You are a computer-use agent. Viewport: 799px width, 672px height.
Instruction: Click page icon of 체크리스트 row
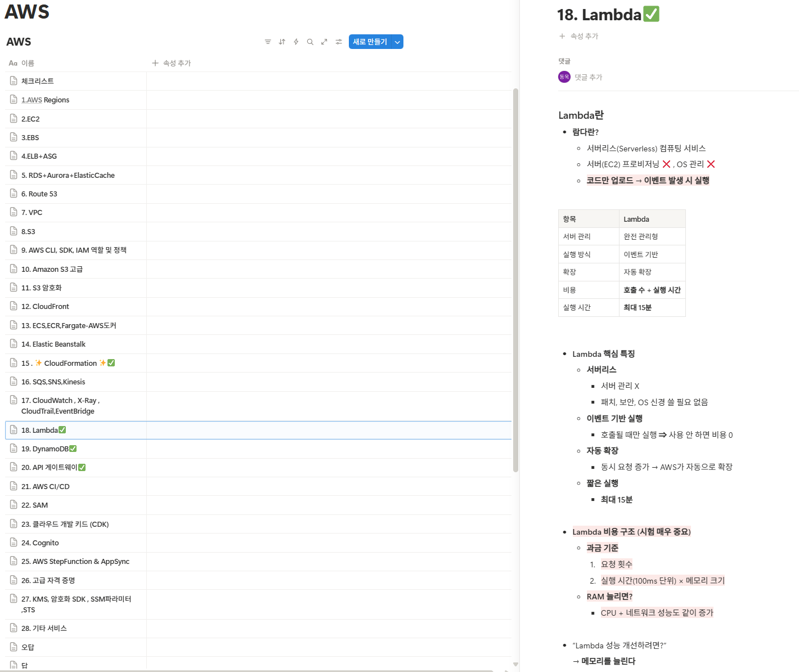[14, 81]
